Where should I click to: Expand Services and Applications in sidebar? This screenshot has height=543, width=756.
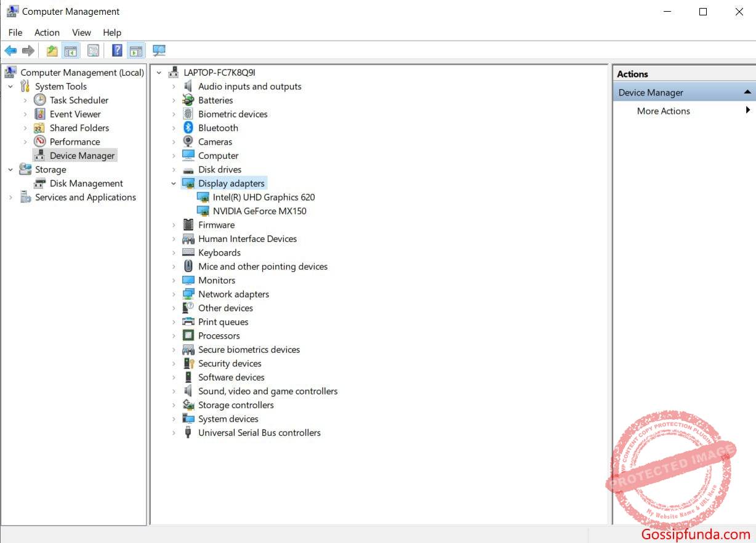click(x=10, y=197)
